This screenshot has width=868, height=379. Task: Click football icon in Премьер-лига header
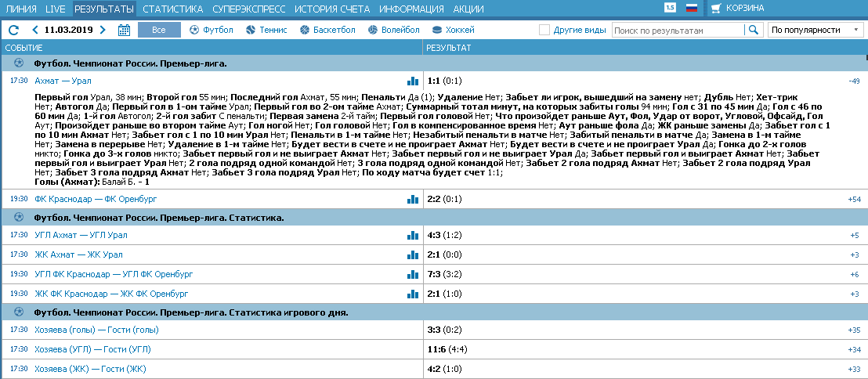pyautogui.click(x=20, y=63)
